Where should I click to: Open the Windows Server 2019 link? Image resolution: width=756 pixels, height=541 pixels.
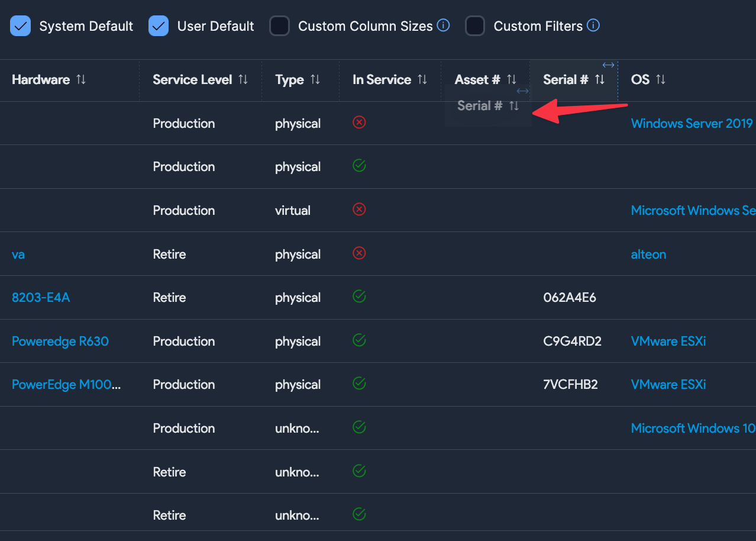tap(692, 124)
